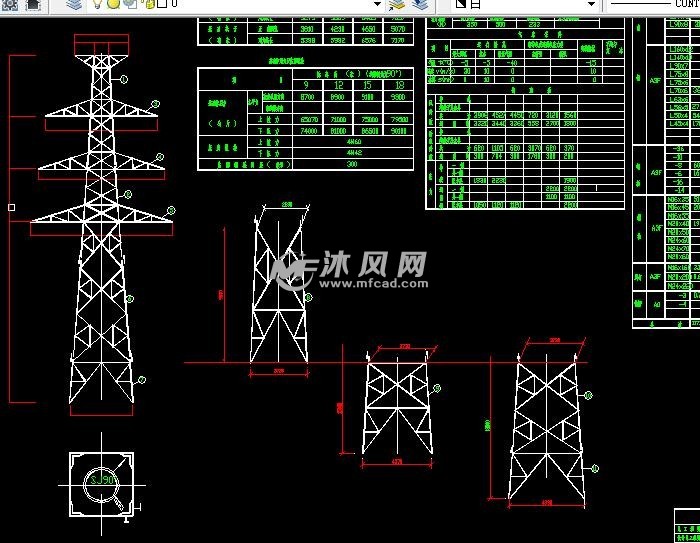The height and width of the screenshot is (543, 700).
Task: Click Make Object's Layer Current icon
Action: 397,4
